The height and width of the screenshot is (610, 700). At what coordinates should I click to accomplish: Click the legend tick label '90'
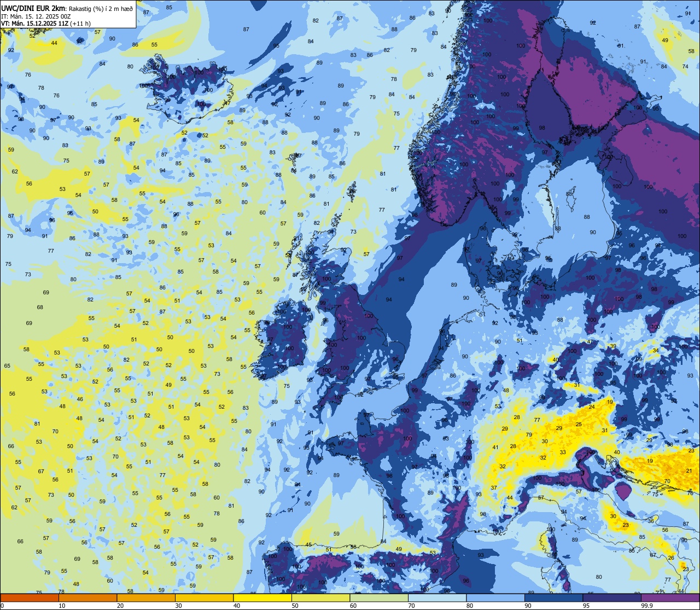[x=528, y=606]
